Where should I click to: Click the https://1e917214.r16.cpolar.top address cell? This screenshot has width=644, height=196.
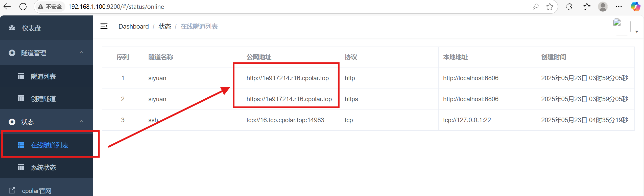(x=289, y=99)
